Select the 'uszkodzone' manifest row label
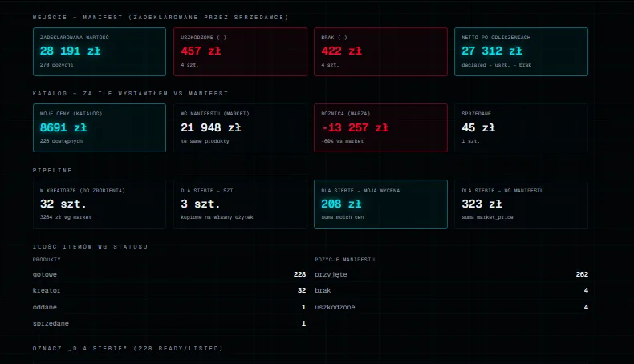 coord(335,307)
